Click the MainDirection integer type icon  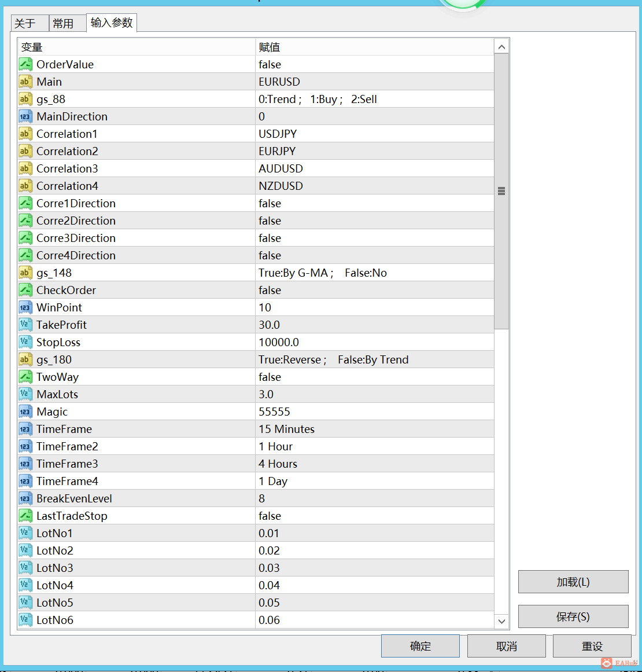25,116
